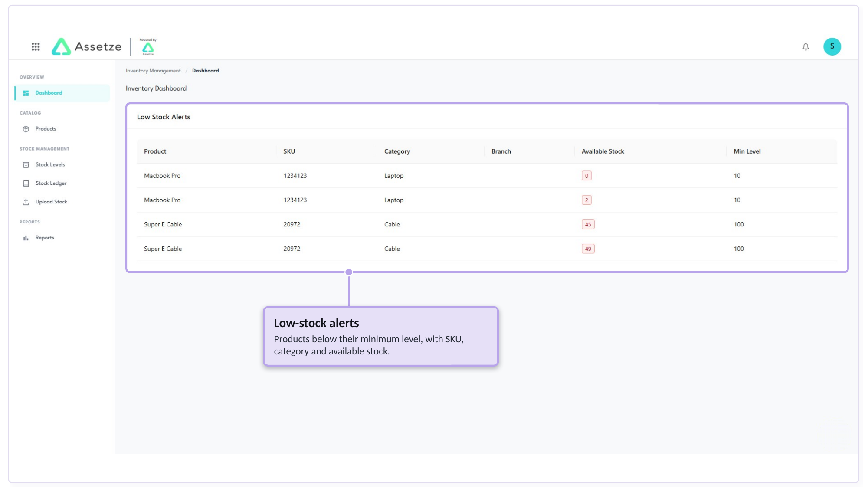Click Cable category in stock-49 row
Image resolution: width=868 pixels, height=488 pixels.
click(392, 249)
